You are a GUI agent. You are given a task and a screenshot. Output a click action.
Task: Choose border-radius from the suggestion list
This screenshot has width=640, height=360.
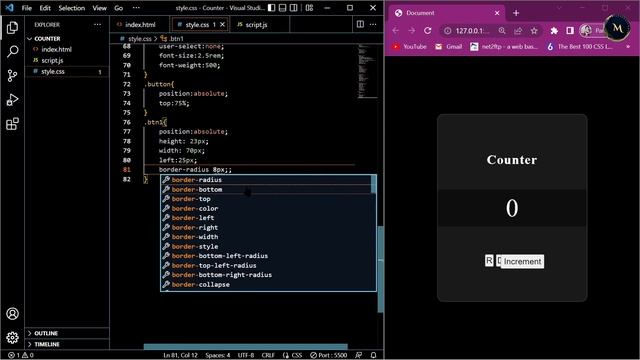[x=266, y=180]
